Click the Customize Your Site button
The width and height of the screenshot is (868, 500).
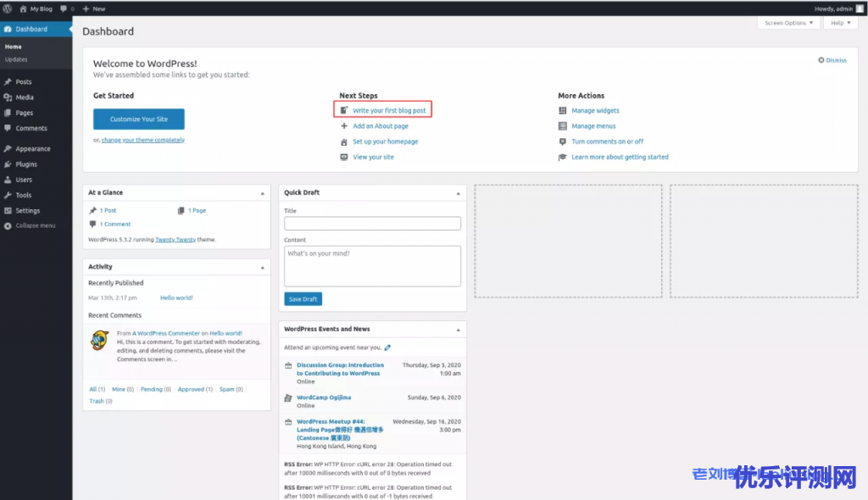[138, 119]
